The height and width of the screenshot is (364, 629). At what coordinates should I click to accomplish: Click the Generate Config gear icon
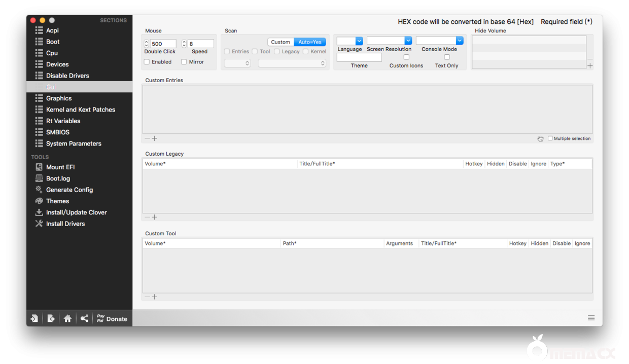(x=39, y=190)
